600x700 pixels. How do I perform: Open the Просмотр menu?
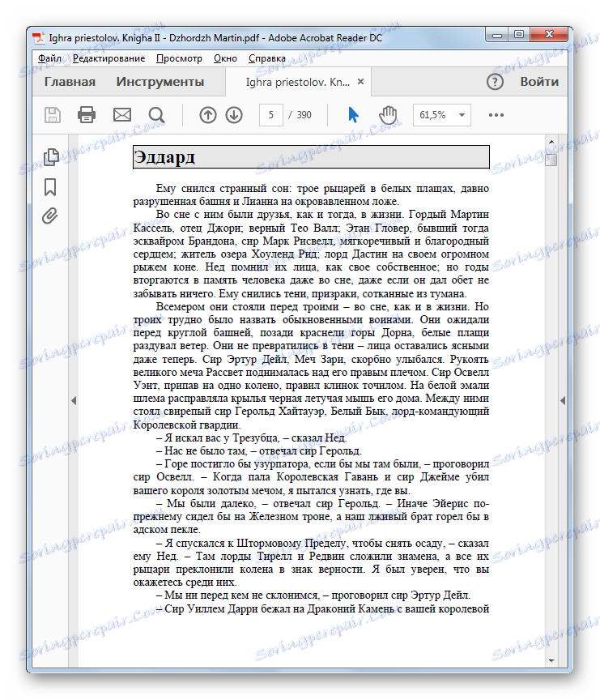pyautogui.click(x=179, y=58)
